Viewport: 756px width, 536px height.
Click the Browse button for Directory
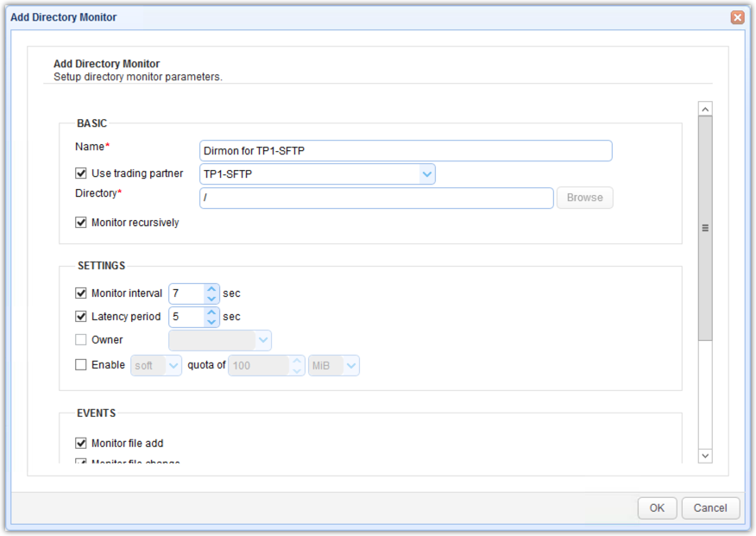(x=584, y=198)
